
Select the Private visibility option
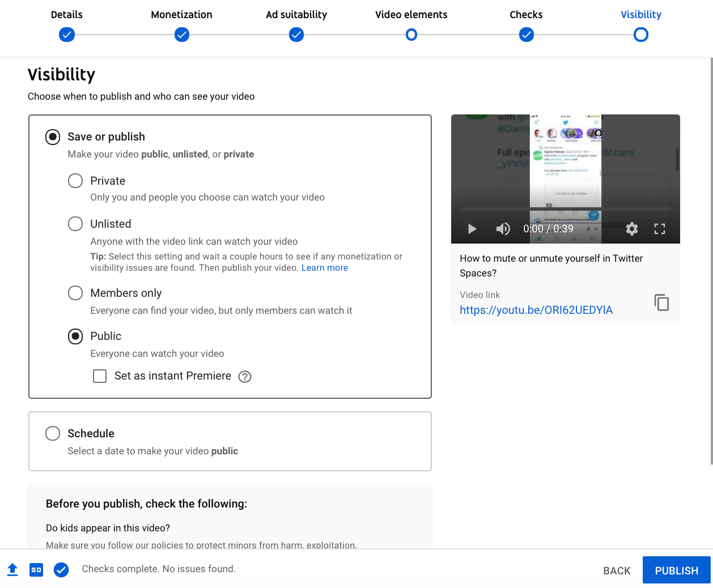pyautogui.click(x=75, y=181)
